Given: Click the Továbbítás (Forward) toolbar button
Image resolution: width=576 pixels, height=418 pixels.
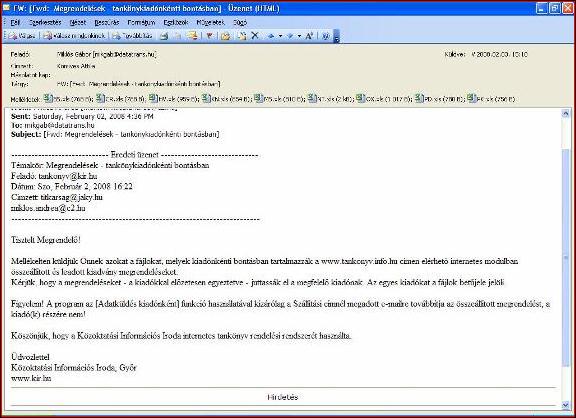Looking at the screenshot, I should pos(133,36).
